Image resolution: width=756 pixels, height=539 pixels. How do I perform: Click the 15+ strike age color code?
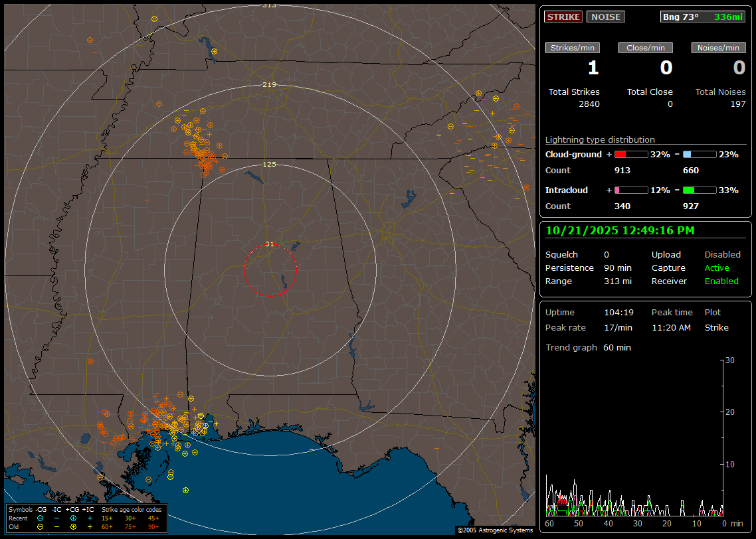point(107,518)
